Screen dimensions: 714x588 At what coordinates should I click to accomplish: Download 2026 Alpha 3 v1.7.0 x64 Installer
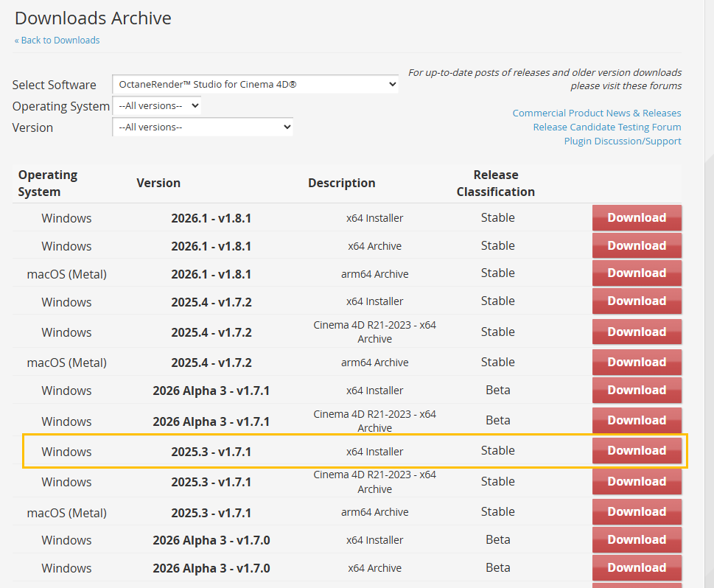point(637,539)
